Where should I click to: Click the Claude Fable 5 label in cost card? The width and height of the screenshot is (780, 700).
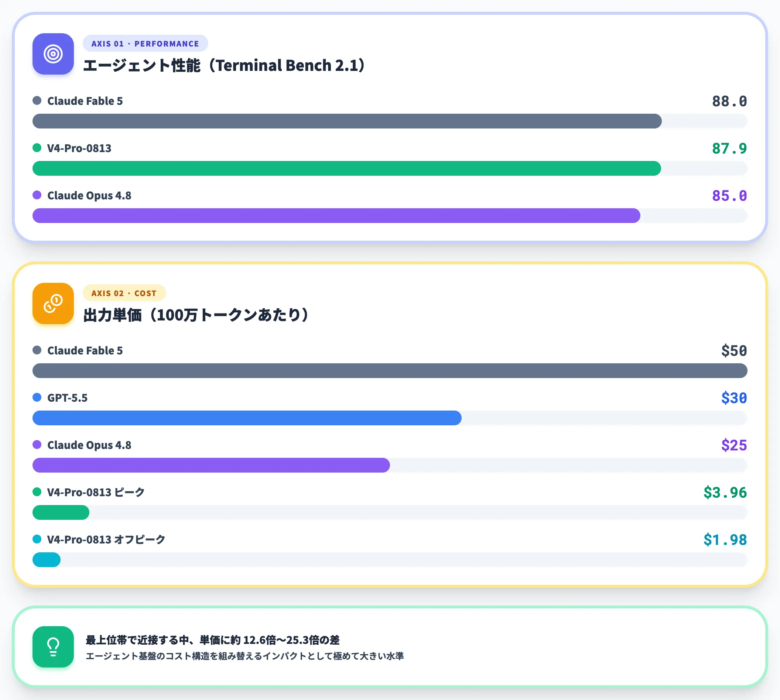click(x=85, y=350)
